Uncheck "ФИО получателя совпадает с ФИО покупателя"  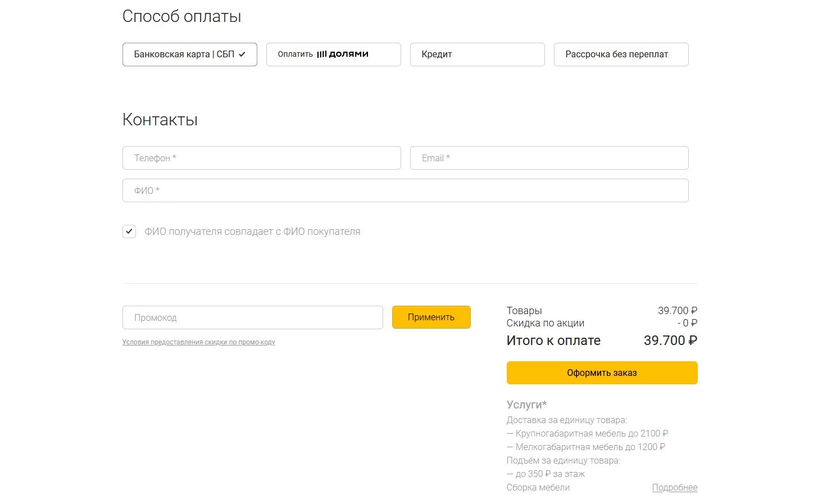click(x=129, y=231)
